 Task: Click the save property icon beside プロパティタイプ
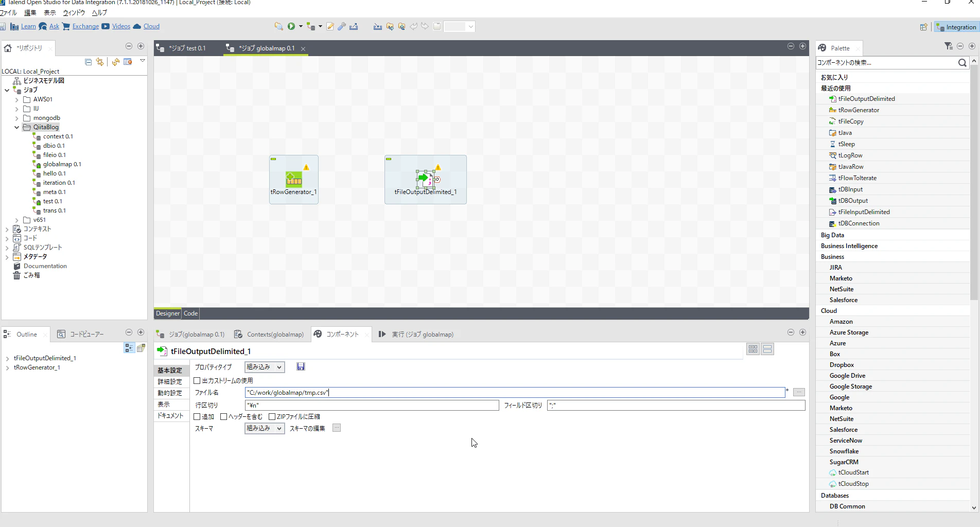(301, 366)
